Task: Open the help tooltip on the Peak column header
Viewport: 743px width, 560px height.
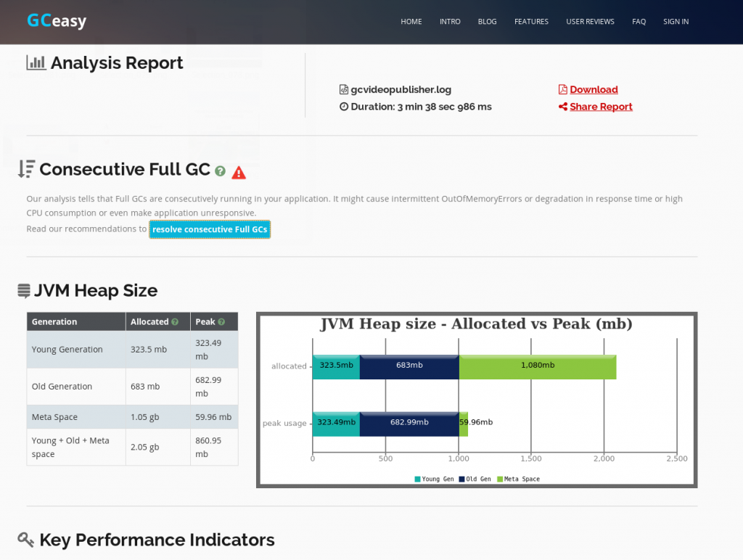Action: (x=221, y=322)
